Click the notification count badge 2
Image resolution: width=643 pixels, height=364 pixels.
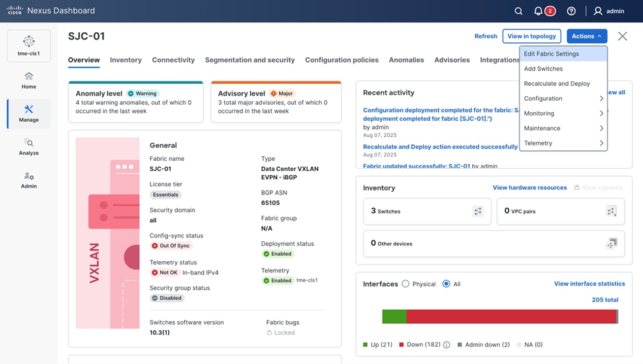point(550,11)
